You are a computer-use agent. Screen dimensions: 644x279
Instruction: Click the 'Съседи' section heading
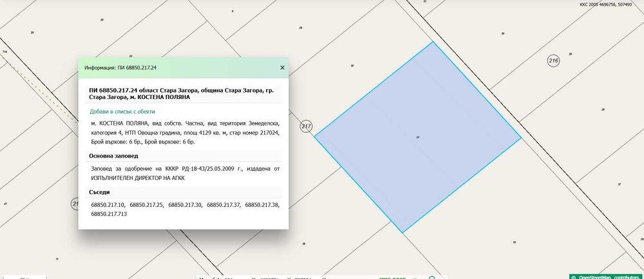tap(99, 192)
